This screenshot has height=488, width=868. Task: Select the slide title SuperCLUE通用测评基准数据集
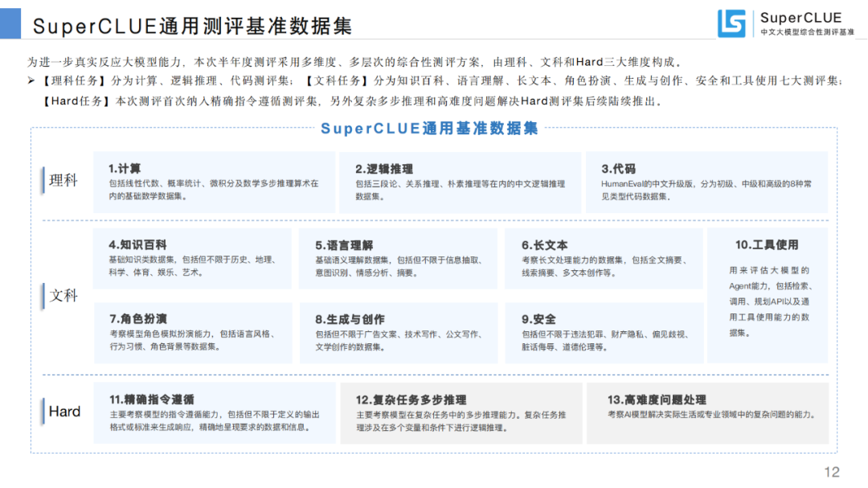(192, 26)
